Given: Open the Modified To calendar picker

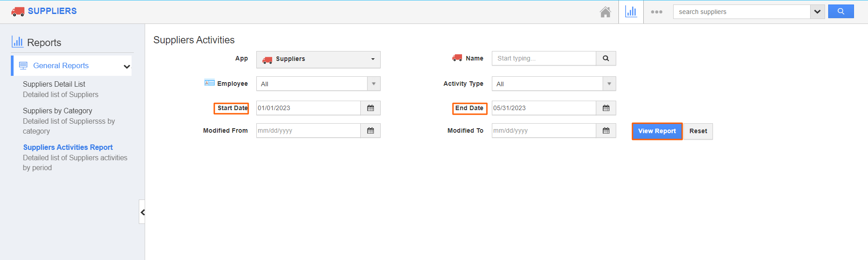Looking at the screenshot, I should tap(606, 131).
